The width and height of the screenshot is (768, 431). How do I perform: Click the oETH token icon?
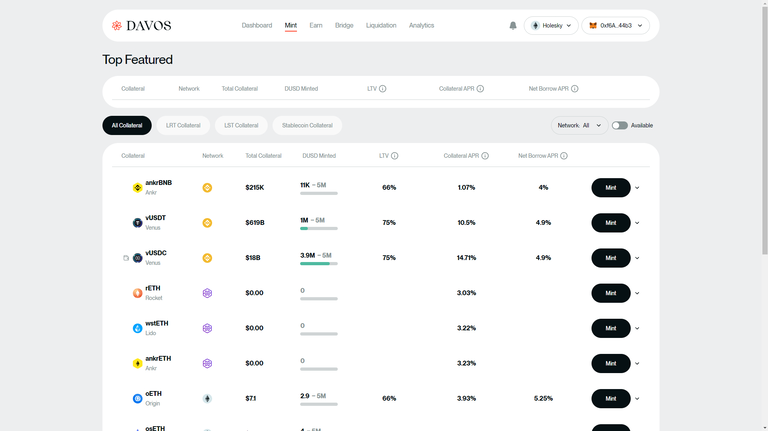point(138,399)
